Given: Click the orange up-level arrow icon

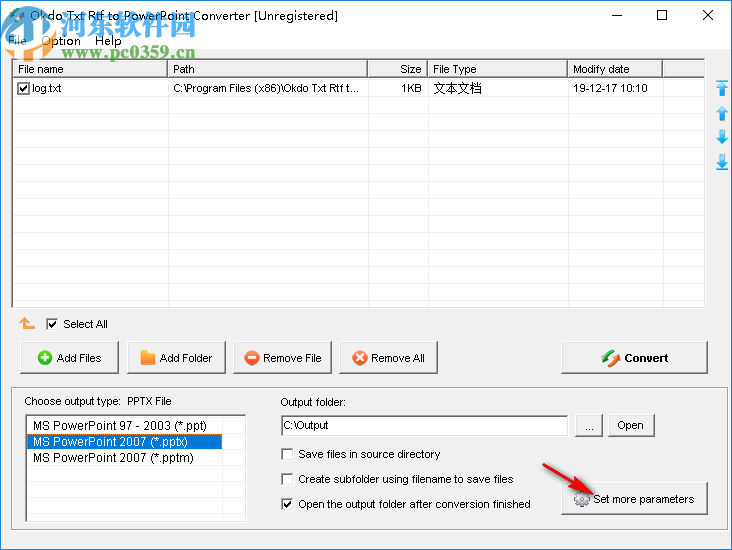Looking at the screenshot, I should click(27, 323).
